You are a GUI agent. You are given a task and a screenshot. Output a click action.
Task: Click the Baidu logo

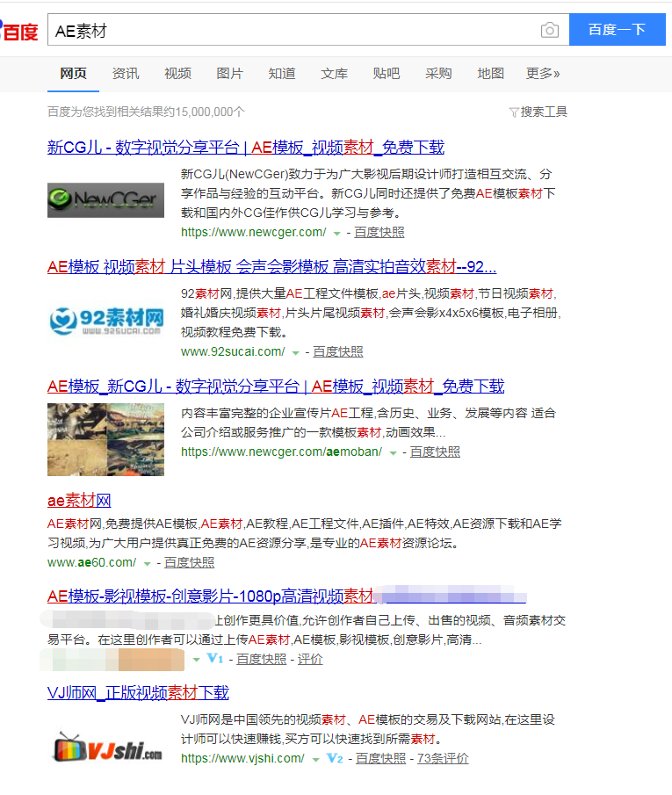tap(18, 31)
